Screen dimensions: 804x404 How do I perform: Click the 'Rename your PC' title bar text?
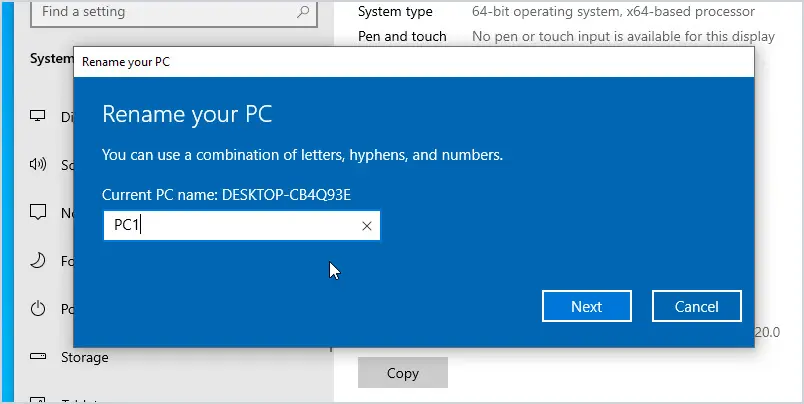[x=126, y=62]
